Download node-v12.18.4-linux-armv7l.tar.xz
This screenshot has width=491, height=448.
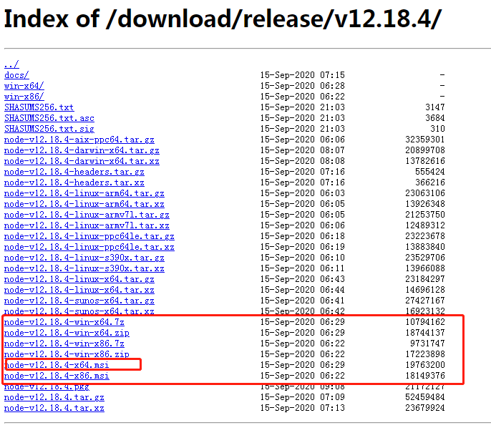(87, 225)
